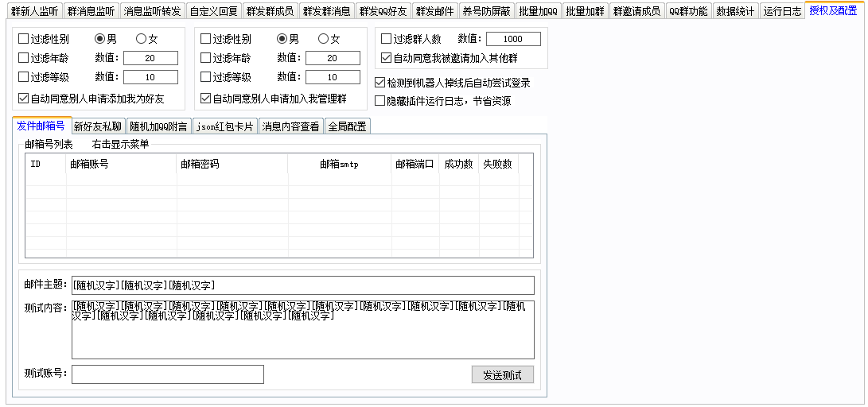Viewport: 868px width, 407px height.
Task: Select the 自定义回复 tab
Action: [214, 11]
